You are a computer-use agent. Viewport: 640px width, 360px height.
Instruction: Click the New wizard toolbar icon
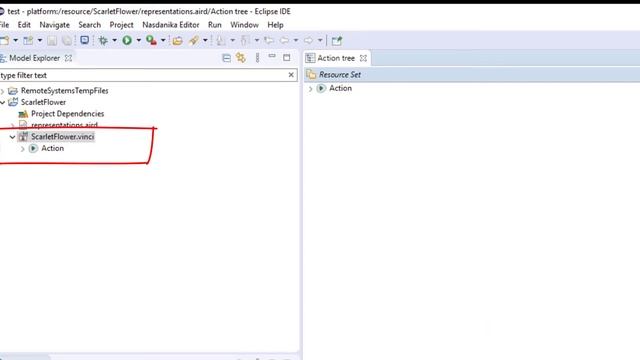(4, 40)
